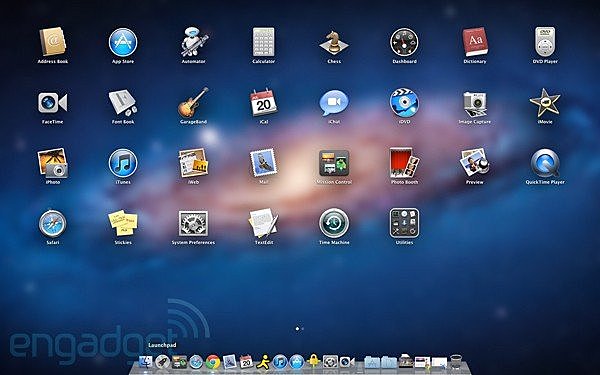600x375 pixels.
Task: Open System Preferences in Launchpad grid
Action: [x=194, y=223]
